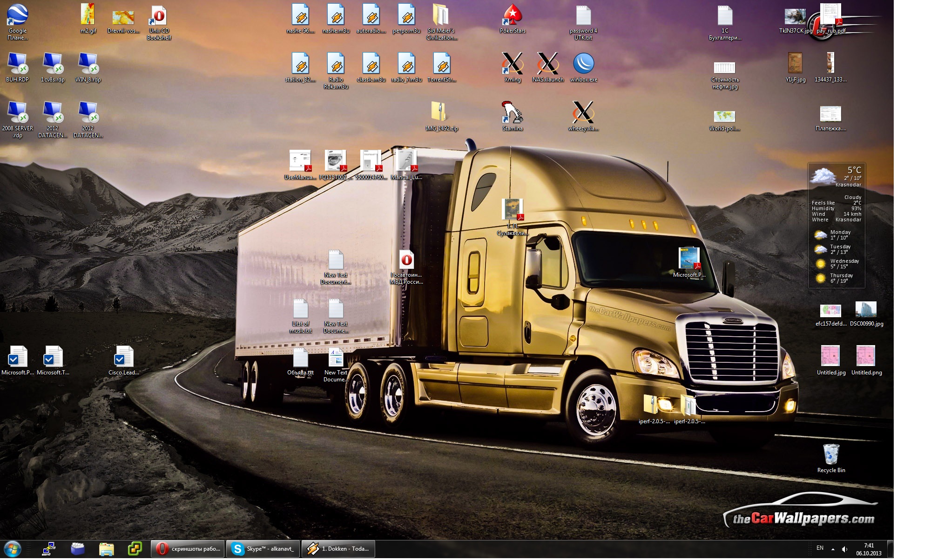
Task: Select the Untitled.png image
Action: point(866,360)
